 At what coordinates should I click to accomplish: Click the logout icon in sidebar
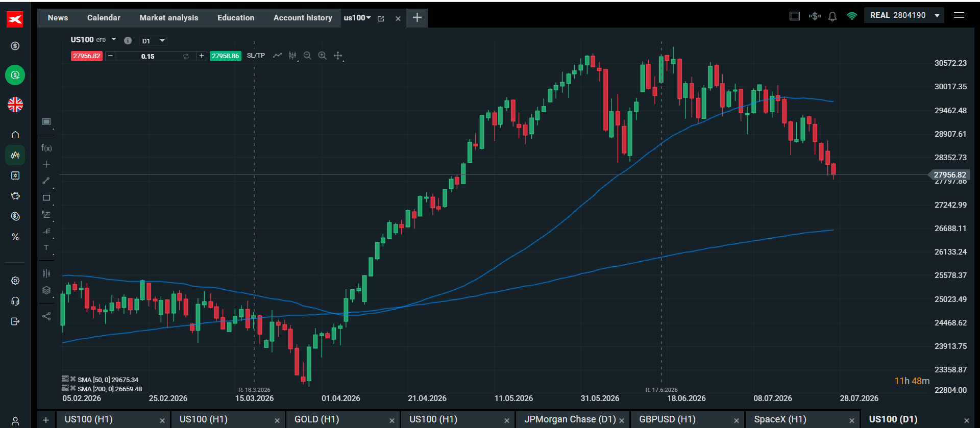point(15,321)
